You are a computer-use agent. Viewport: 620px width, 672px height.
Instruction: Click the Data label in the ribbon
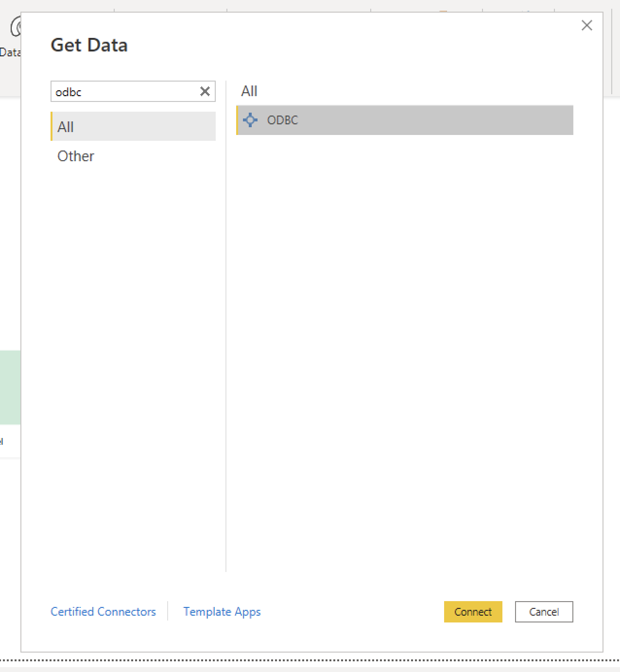10,52
